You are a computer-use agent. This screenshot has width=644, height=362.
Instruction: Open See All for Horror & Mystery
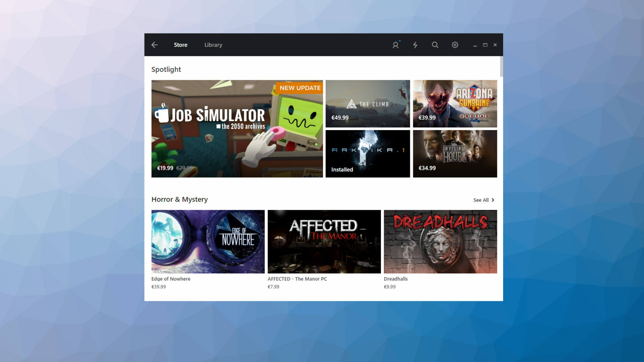tap(481, 200)
